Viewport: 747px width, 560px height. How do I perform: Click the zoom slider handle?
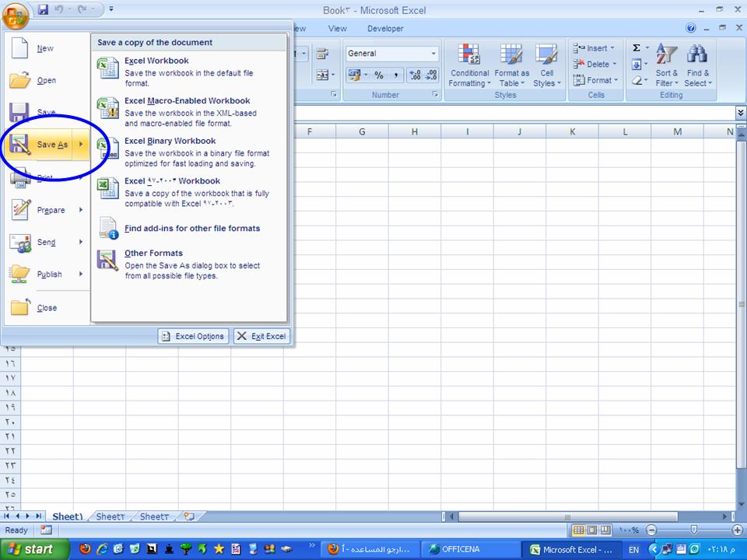[694, 530]
